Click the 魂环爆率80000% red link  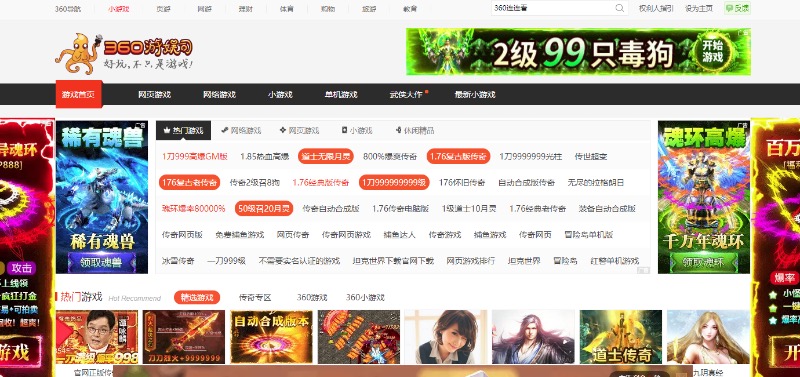pos(193,209)
